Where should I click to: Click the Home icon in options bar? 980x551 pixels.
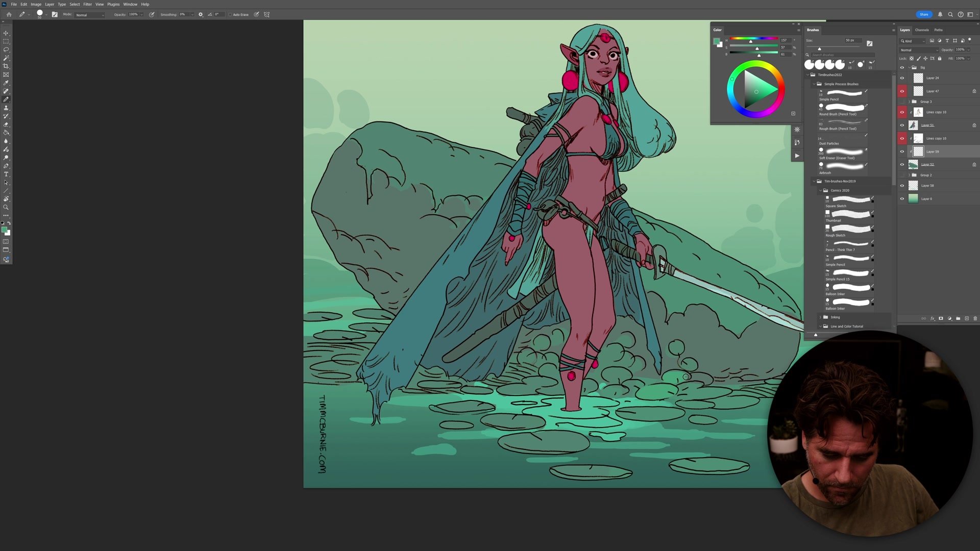pyautogui.click(x=9, y=15)
